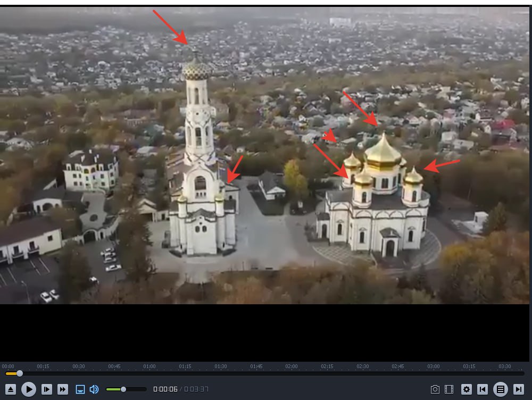Viewport: 532px width, 400px height.
Task: Go to previous track
Action: pos(483,389)
